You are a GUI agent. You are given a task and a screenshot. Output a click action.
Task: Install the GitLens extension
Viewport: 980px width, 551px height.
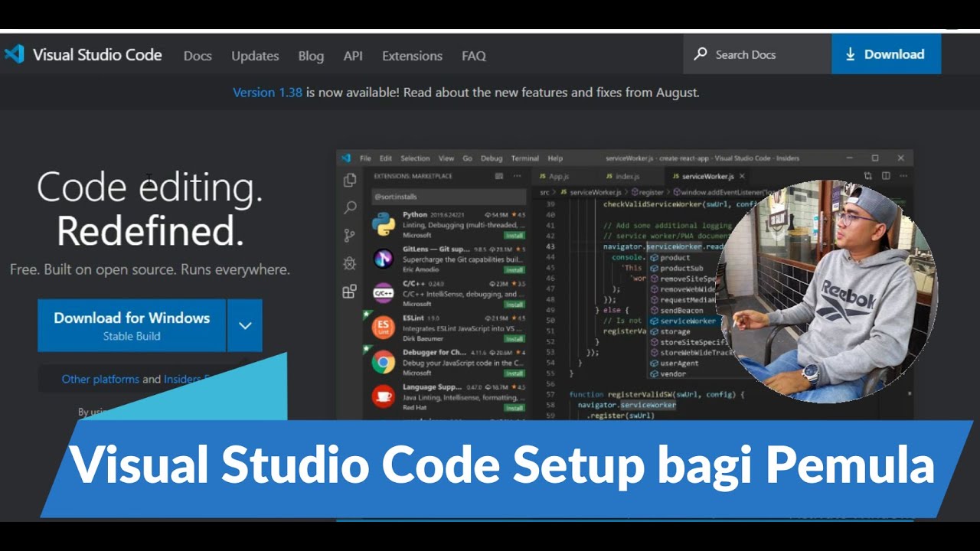[x=514, y=270]
